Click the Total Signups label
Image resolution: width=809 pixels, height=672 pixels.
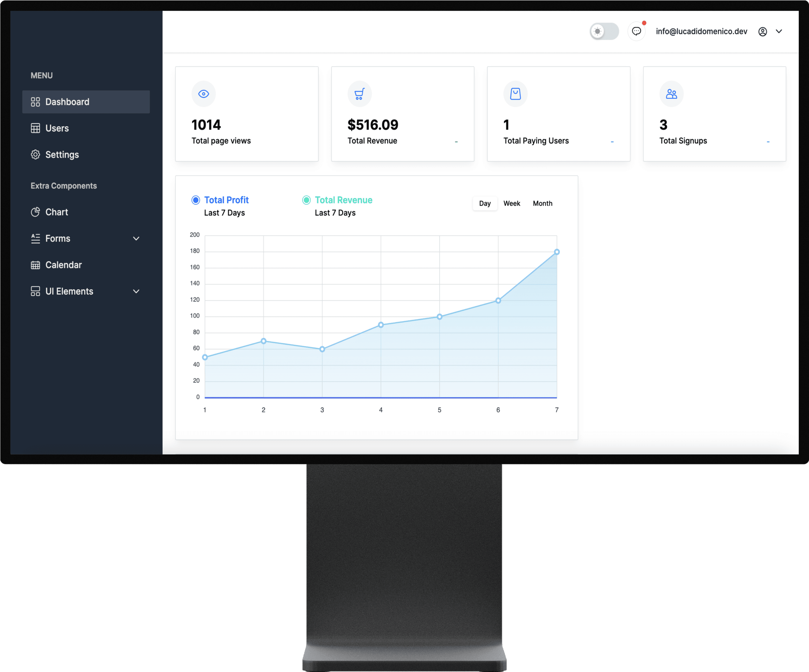click(x=683, y=141)
